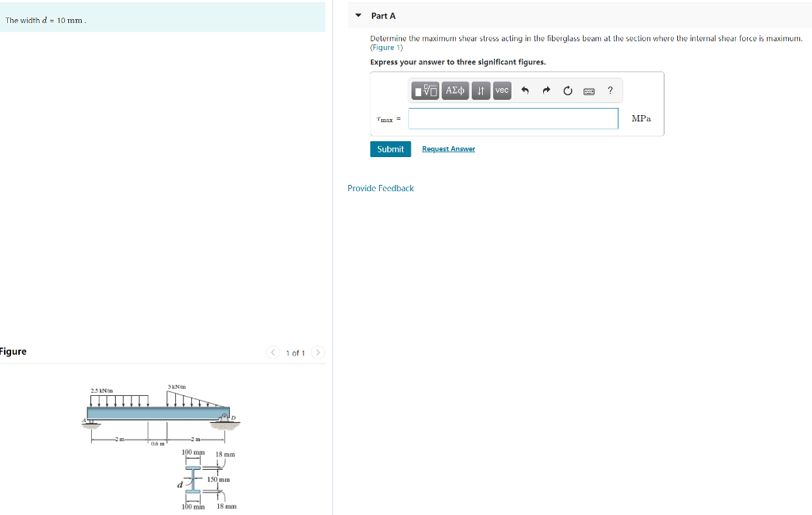Show the keyboard shortcuts icon
Screen dimensions: 812x515
point(589,91)
